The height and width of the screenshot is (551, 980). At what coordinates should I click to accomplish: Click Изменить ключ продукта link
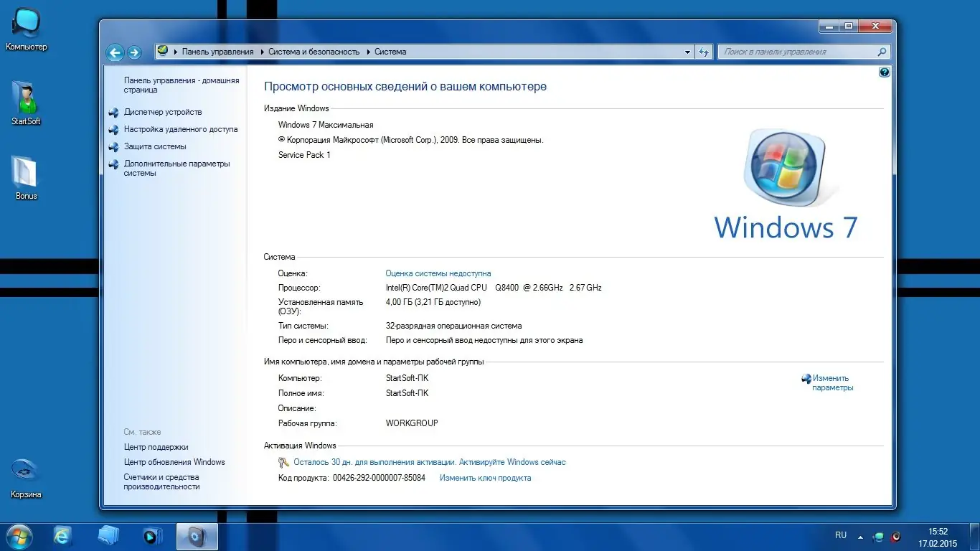click(486, 478)
